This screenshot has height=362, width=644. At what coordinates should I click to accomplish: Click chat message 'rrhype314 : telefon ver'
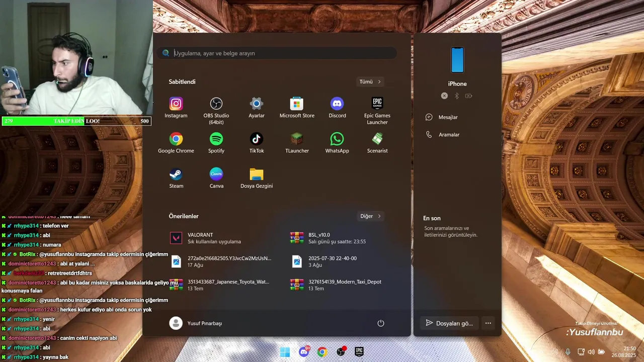(35, 226)
